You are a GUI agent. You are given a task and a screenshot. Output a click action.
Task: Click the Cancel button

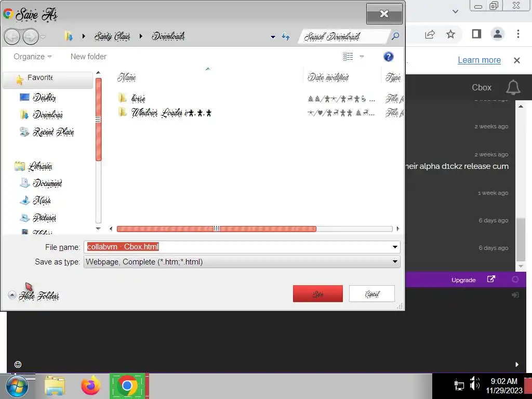pyautogui.click(x=372, y=294)
